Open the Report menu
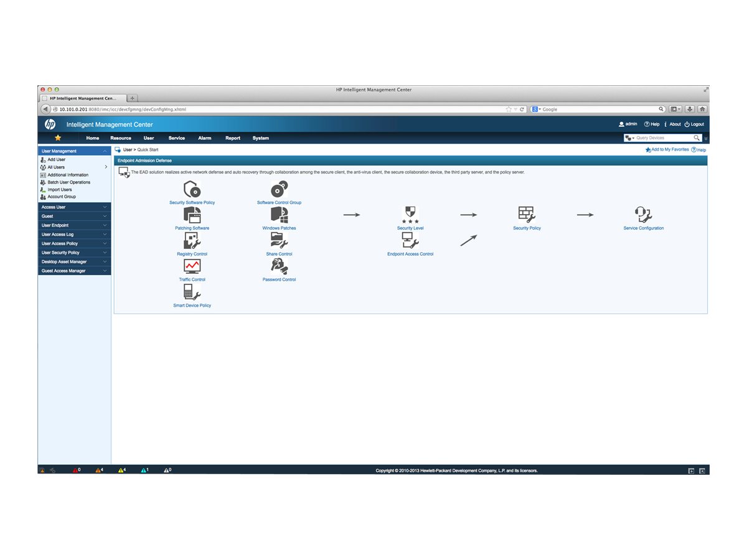This screenshot has width=747, height=560. pyautogui.click(x=233, y=138)
